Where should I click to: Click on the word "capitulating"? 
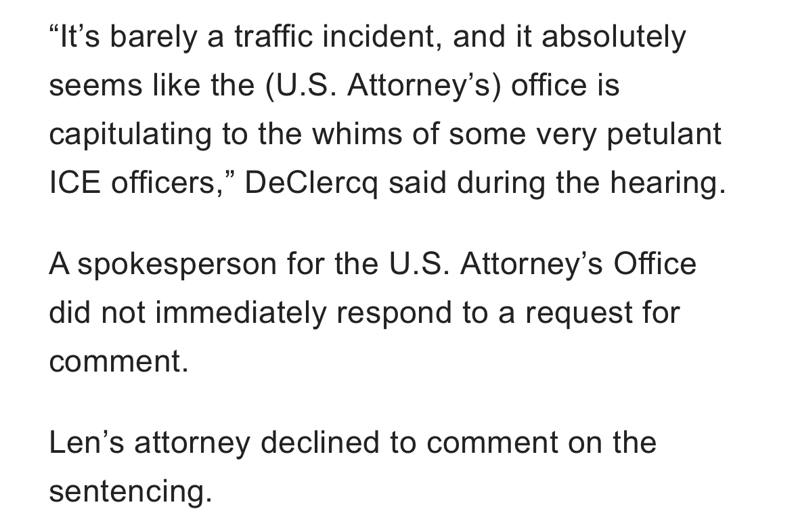click(x=129, y=135)
